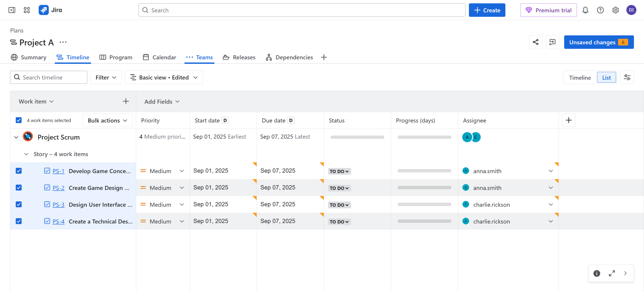The height and width of the screenshot is (292, 644).
Task: Open view settings sliders icon
Action: (627, 77)
